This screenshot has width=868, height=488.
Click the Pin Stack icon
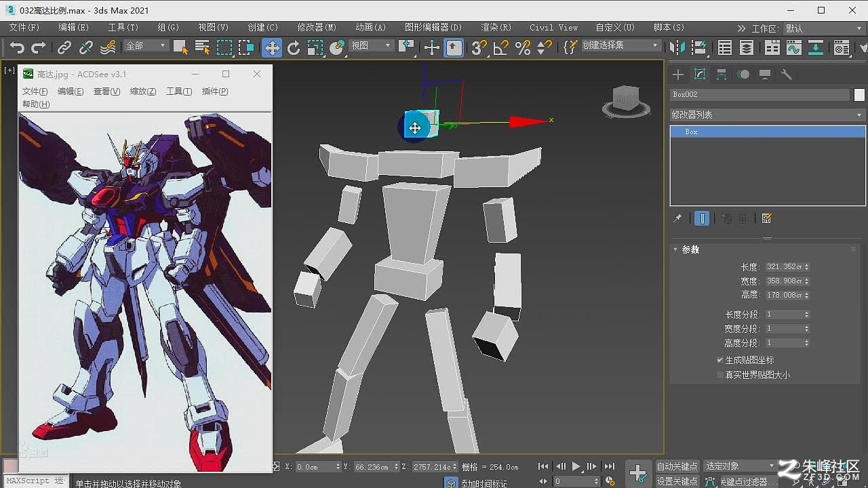click(677, 218)
